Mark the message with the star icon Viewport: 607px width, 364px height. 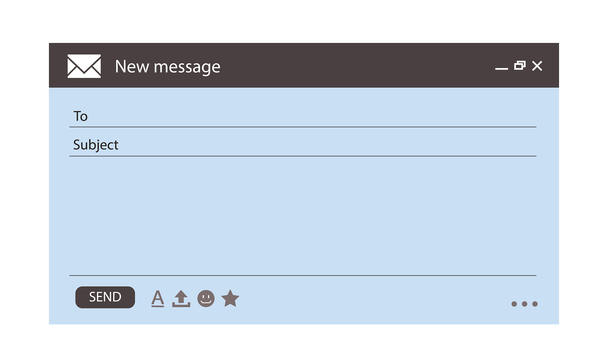click(x=230, y=298)
